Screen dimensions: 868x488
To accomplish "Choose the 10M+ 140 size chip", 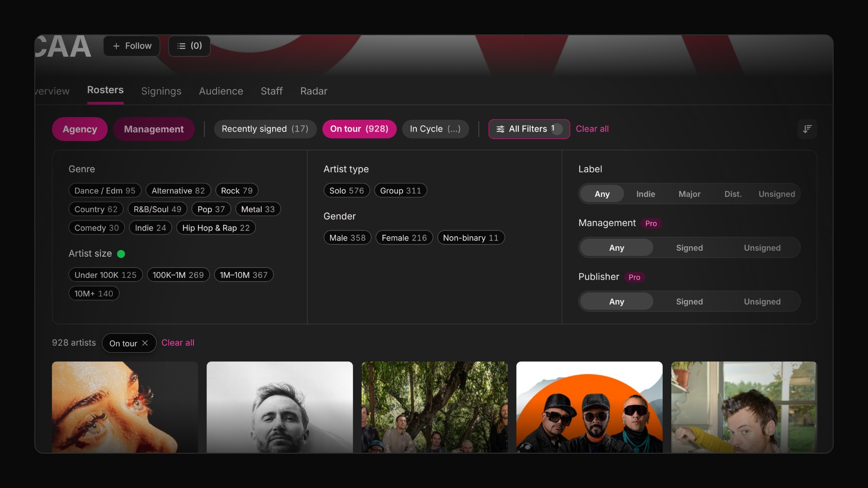I will coord(94,293).
